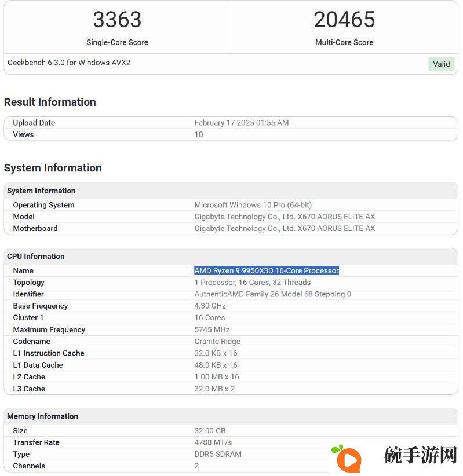Click the multi-core score 20465
Viewport: 463px width, 476px height.
coord(345,20)
